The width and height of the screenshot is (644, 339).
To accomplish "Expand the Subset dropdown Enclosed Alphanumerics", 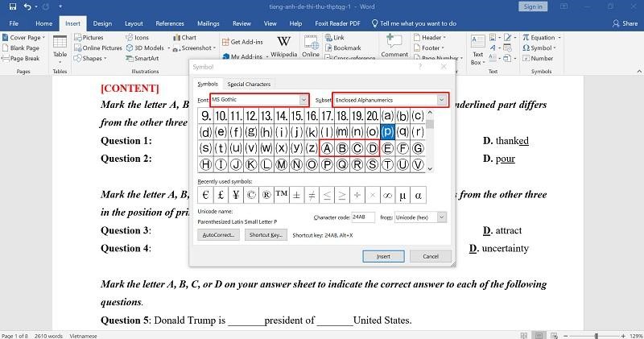I will (x=441, y=100).
